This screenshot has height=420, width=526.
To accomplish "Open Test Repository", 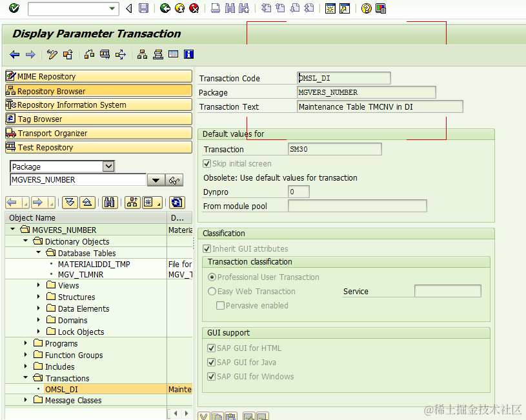I will (x=99, y=147).
